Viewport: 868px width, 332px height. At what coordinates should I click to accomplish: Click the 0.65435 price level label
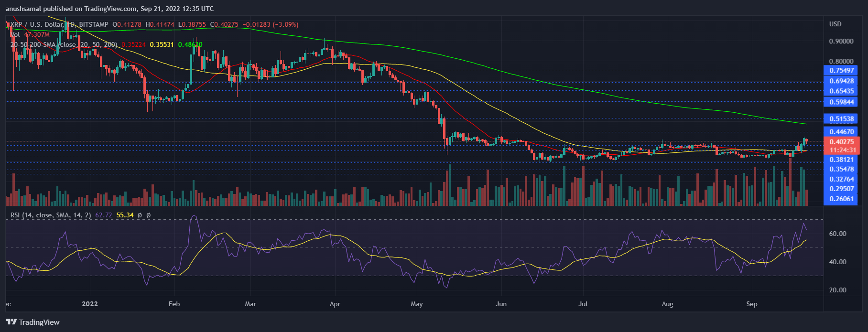841,91
